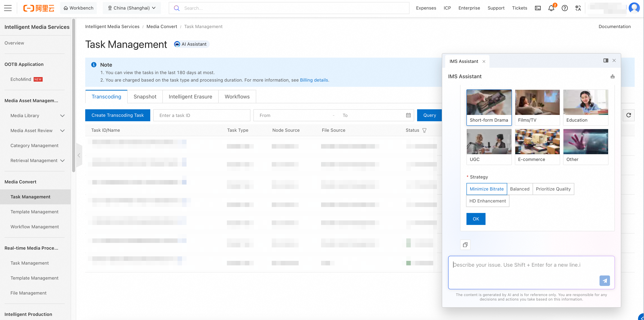Viewport: 644px width, 320px height.
Task: Open the Billing details link
Action: (314, 80)
